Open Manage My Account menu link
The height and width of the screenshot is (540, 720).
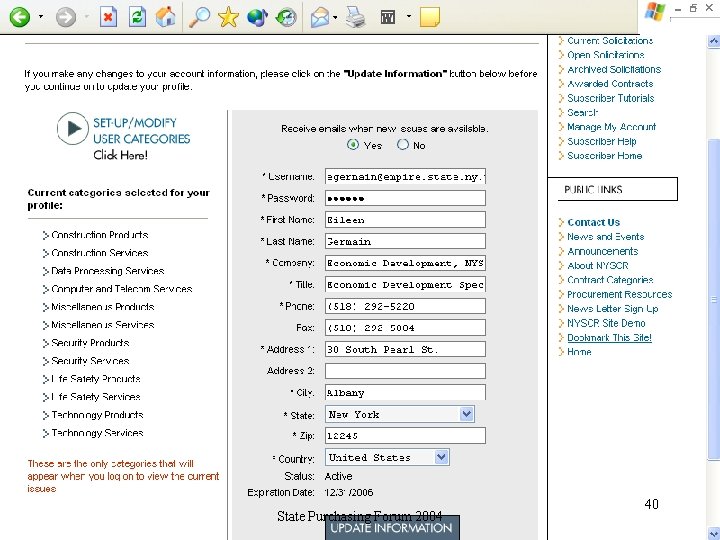611,127
